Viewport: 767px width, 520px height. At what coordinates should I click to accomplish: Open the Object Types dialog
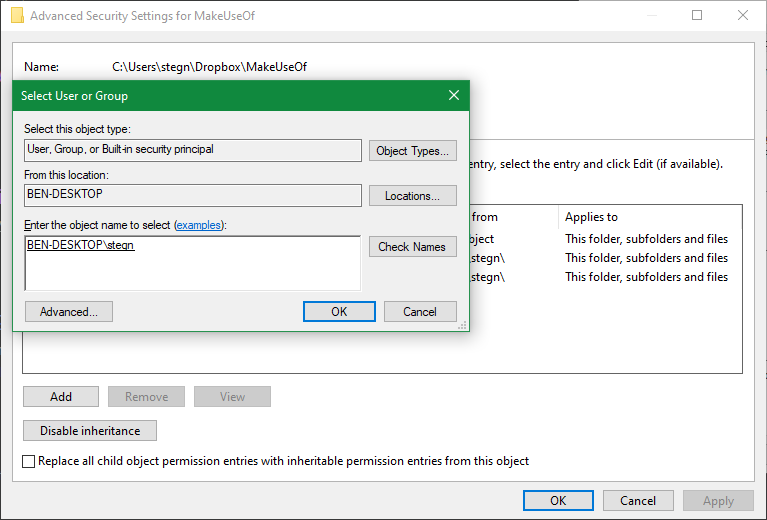coord(412,151)
